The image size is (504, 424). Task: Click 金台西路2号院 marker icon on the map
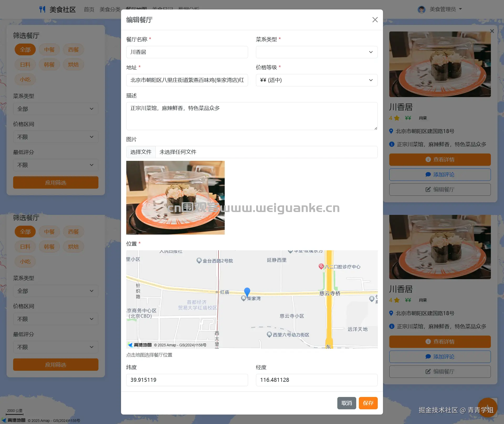pos(199,261)
